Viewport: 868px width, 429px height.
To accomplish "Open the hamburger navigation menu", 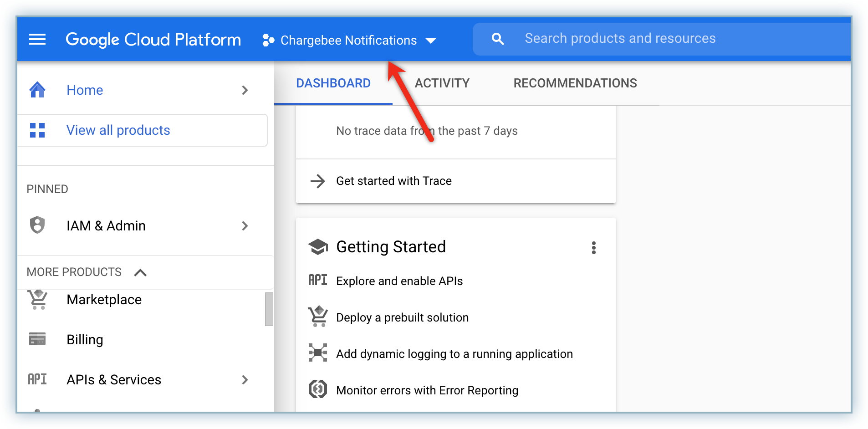I will coord(37,40).
